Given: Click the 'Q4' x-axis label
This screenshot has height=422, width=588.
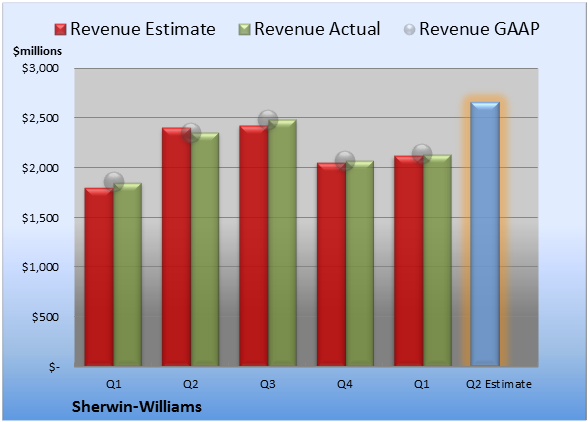Looking at the screenshot, I should (x=345, y=384).
